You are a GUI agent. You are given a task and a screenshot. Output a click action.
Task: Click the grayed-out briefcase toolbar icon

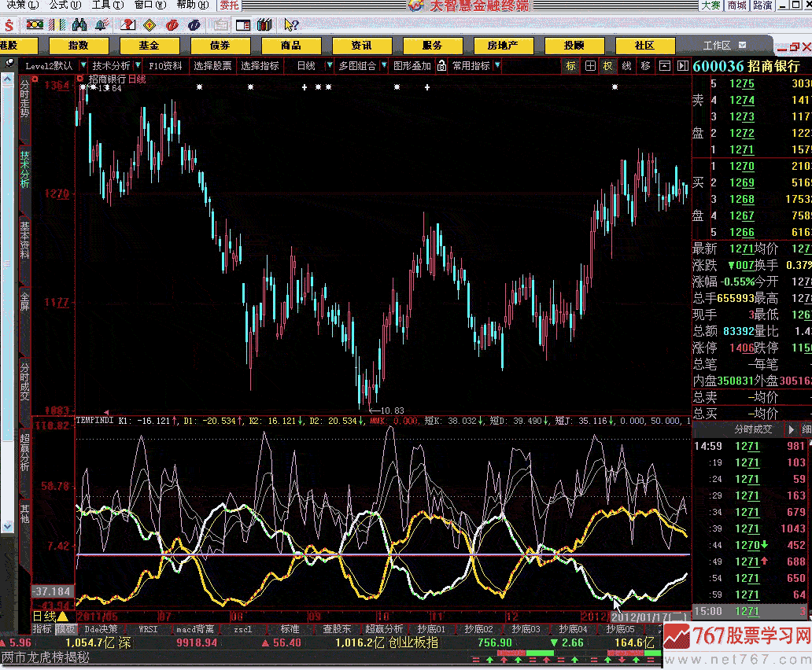click(x=221, y=25)
